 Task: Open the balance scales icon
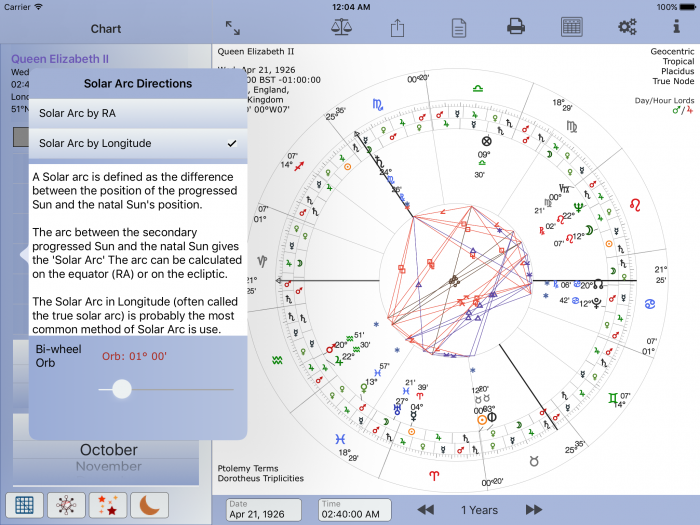(x=341, y=27)
